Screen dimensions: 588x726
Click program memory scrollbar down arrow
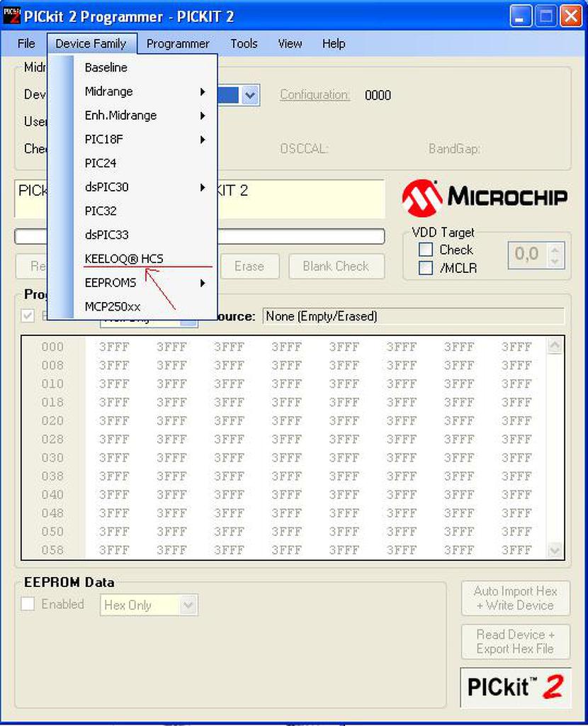click(555, 550)
